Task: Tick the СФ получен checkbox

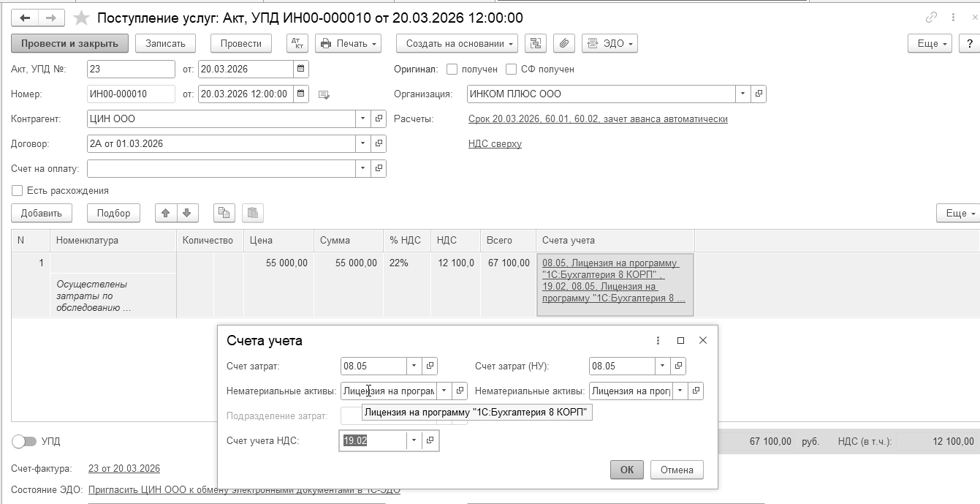Action: point(510,69)
